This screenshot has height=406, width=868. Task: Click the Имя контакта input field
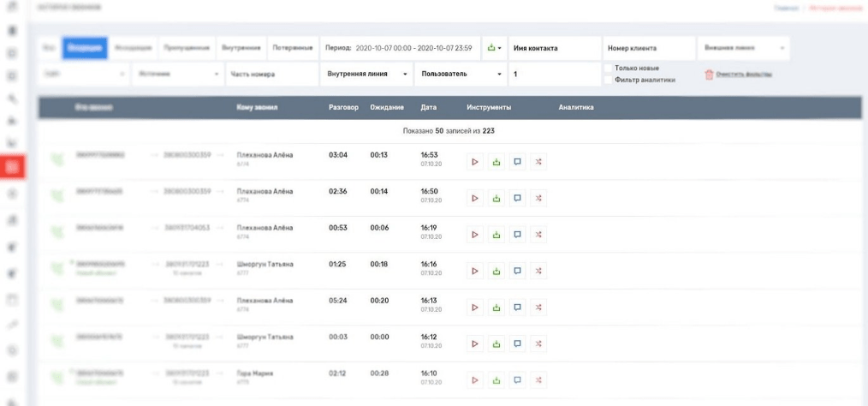(554, 48)
